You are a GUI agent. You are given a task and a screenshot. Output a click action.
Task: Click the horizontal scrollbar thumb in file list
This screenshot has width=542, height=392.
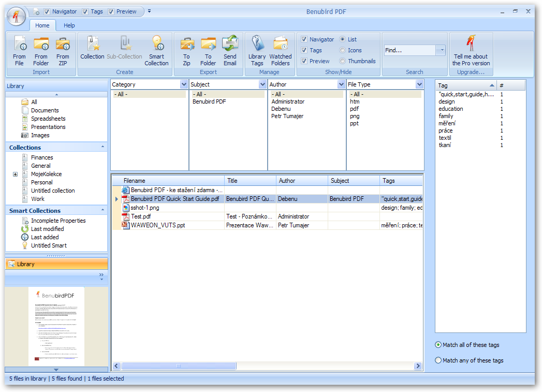coord(179,366)
